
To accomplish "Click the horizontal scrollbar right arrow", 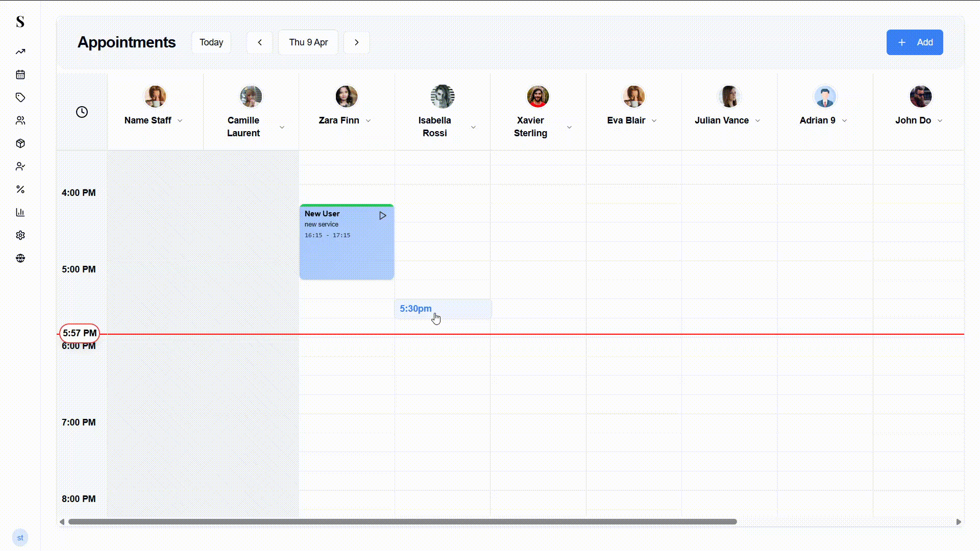I will point(959,521).
